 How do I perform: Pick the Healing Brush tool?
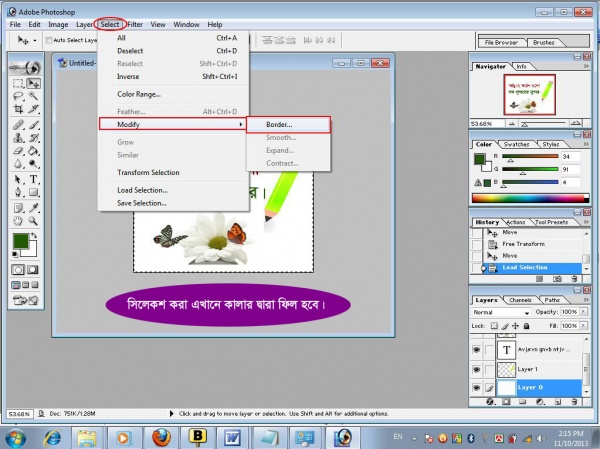point(18,125)
